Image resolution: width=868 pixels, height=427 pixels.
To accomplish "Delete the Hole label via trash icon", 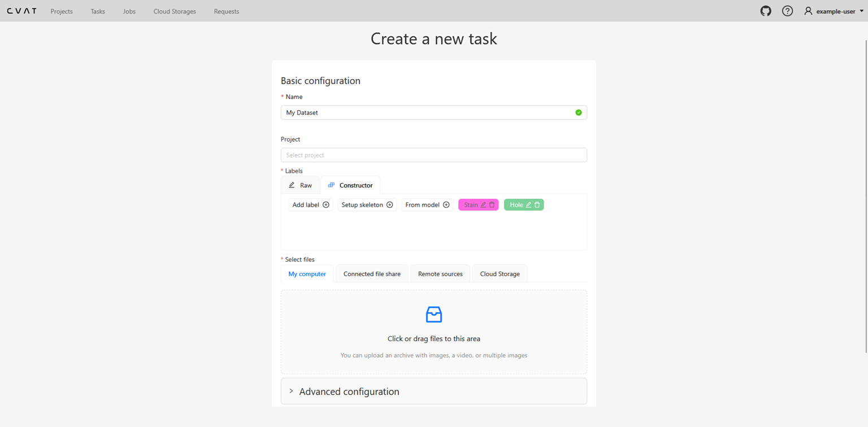I will point(537,205).
